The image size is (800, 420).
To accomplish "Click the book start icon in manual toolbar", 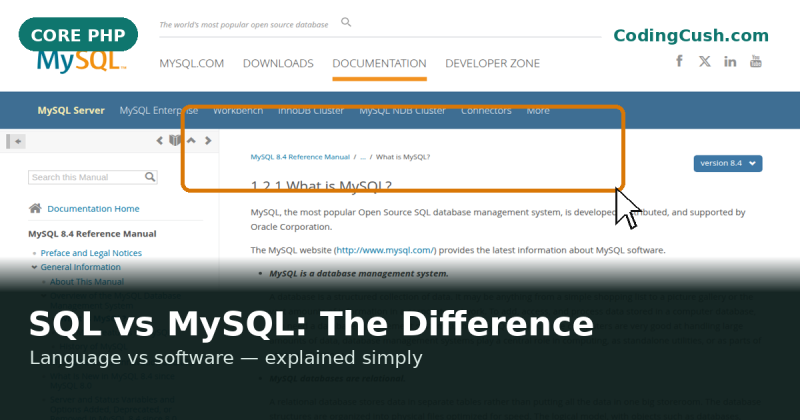I will click(x=175, y=140).
